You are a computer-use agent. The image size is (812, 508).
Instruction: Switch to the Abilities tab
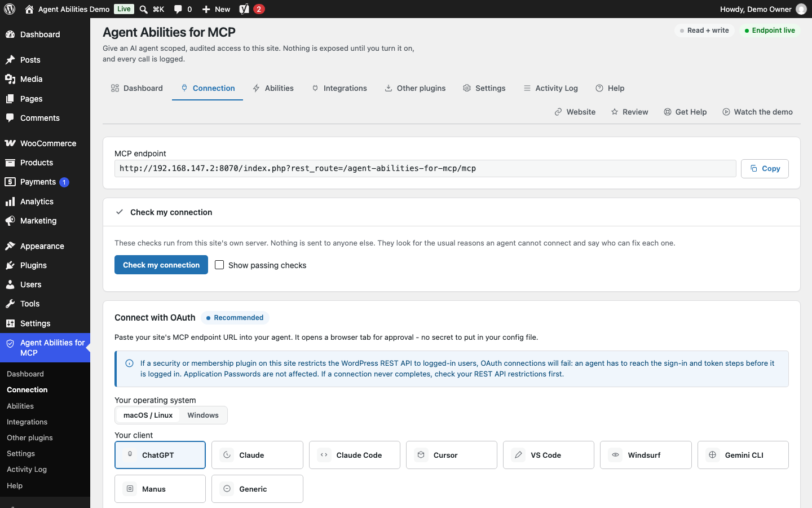273,88
